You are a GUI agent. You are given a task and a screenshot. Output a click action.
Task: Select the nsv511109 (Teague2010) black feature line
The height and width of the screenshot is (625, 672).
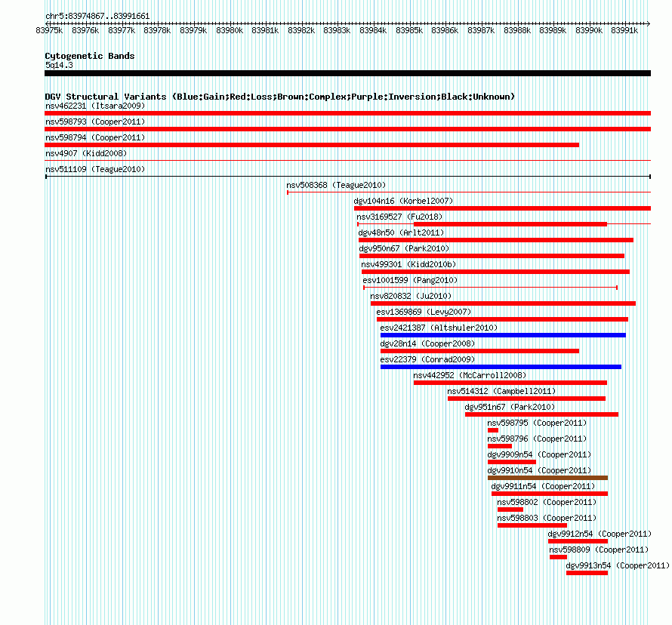tap(347, 176)
